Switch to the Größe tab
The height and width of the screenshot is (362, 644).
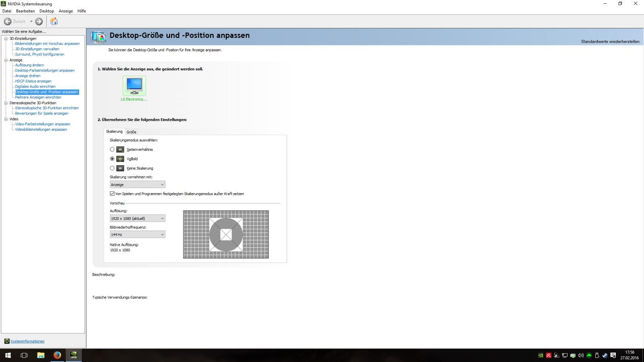(x=131, y=132)
